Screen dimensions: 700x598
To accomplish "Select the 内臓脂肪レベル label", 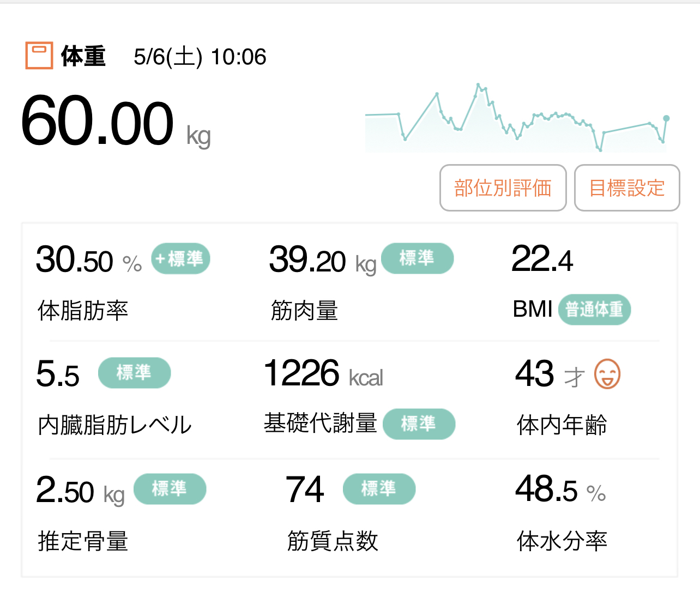I will pyautogui.click(x=114, y=425).
